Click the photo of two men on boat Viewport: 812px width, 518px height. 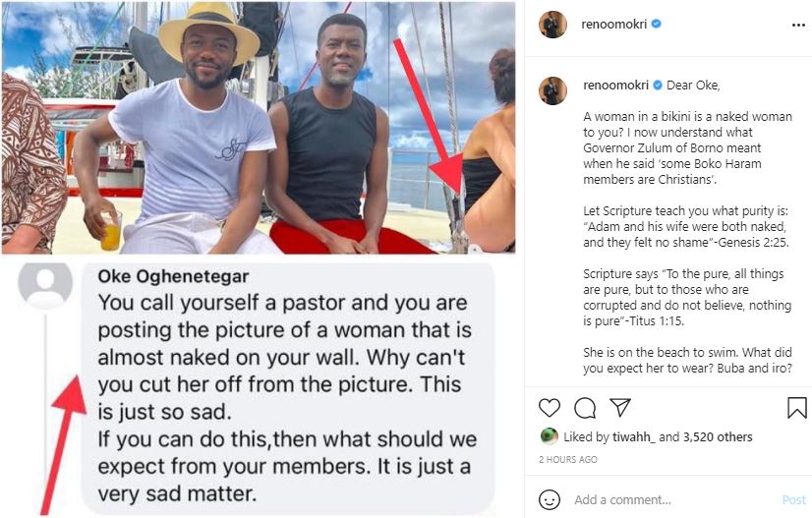(x=258, y=128)
